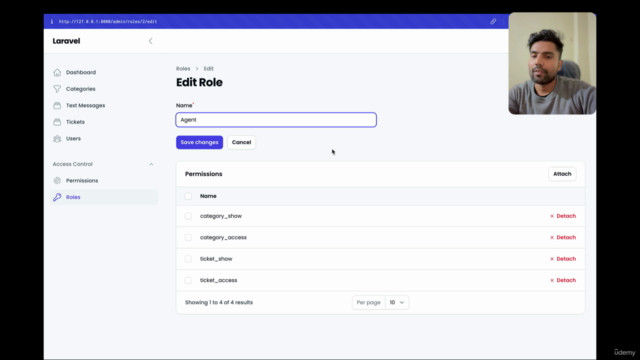The width and height of the screenshot is (640, 360).
Task: Collapse the Access Control group
Action: [151, 164]
